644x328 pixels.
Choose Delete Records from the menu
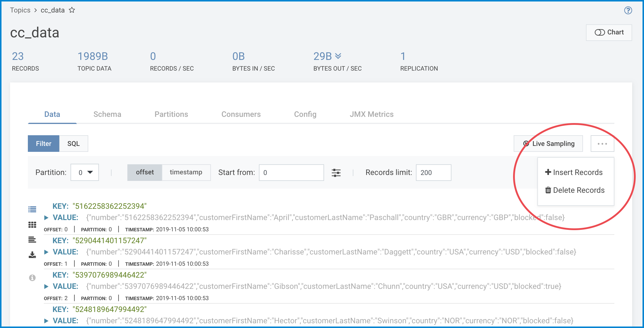pos(575,190)
